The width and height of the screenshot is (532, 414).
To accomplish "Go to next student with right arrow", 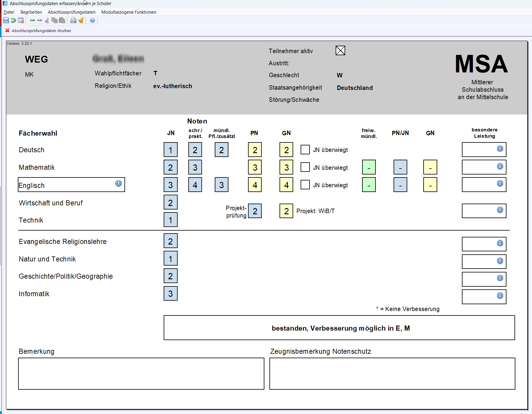I will coord(40,20).
